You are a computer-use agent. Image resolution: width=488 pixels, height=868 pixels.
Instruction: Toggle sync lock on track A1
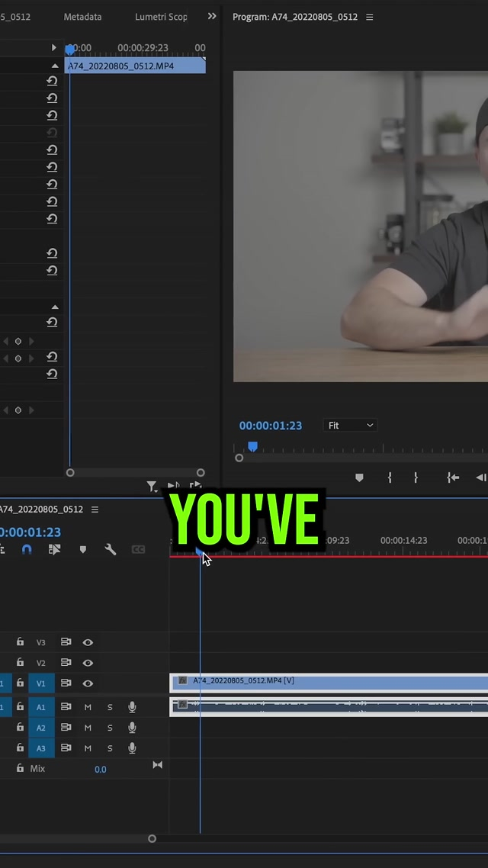[x=66, y=707]
